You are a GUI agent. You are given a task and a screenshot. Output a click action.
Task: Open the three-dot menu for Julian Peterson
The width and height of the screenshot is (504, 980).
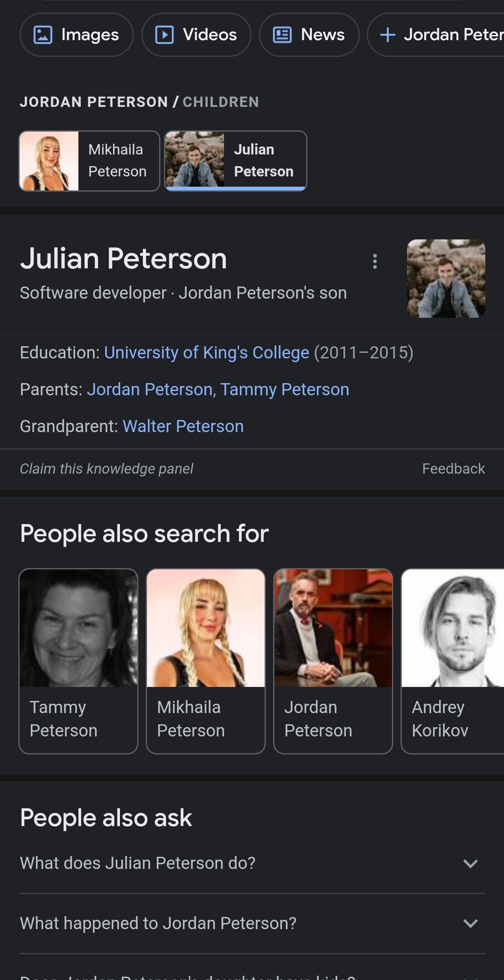click(375, 261)
